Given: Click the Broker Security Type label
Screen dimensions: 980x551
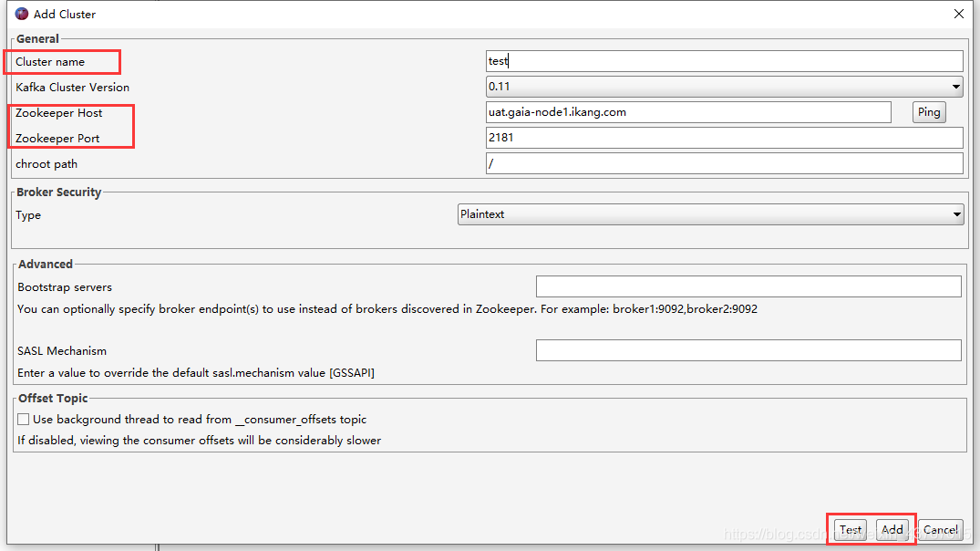Looking at the screenshot, I should coord(28,215).
